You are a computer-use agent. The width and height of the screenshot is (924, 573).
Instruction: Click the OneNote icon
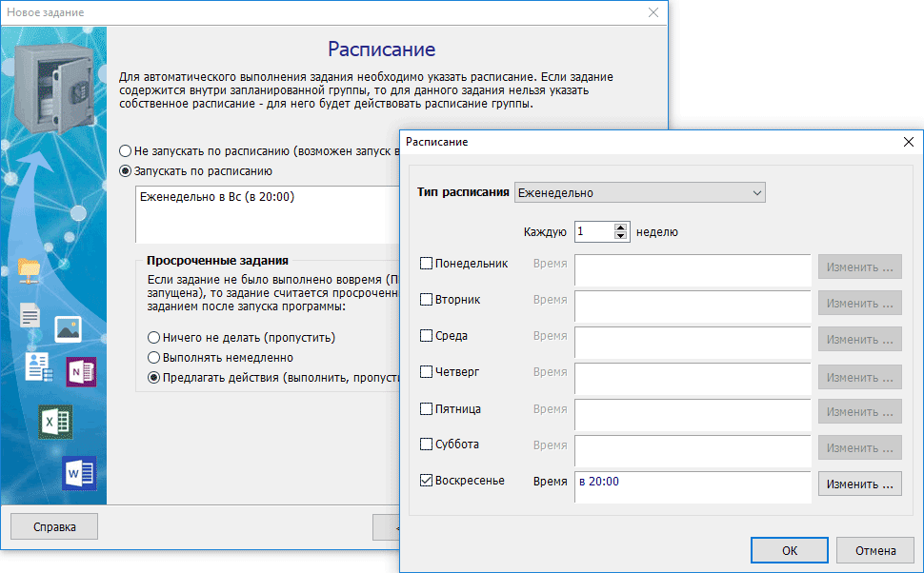tap(81, 372)
